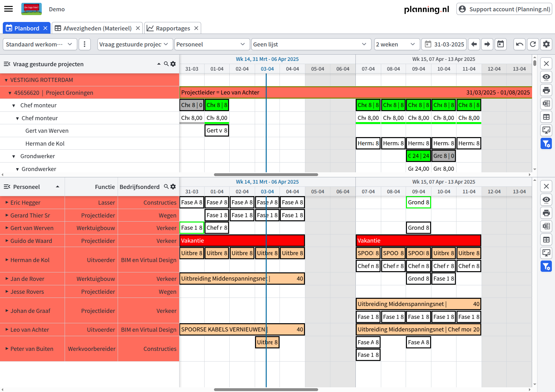Click the upper panel horizontal scrollbar
This screenshot has height=392, width=555.
(x=266, y=175)
